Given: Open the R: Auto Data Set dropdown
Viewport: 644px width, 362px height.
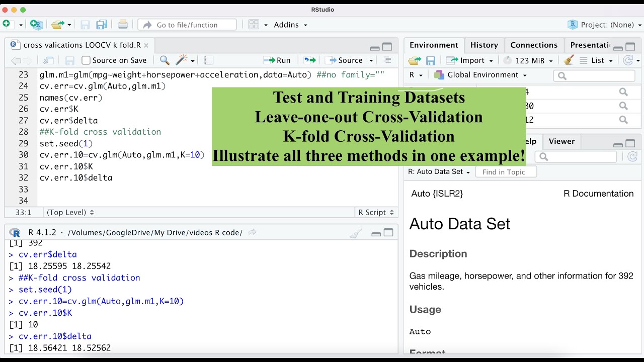Looking at the screenshot, I should 439,172.
